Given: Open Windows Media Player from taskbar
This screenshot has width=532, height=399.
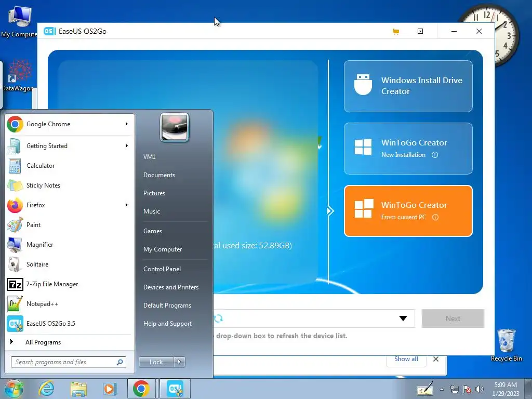Looking at the screenshot, I should (x=109, y=389).
